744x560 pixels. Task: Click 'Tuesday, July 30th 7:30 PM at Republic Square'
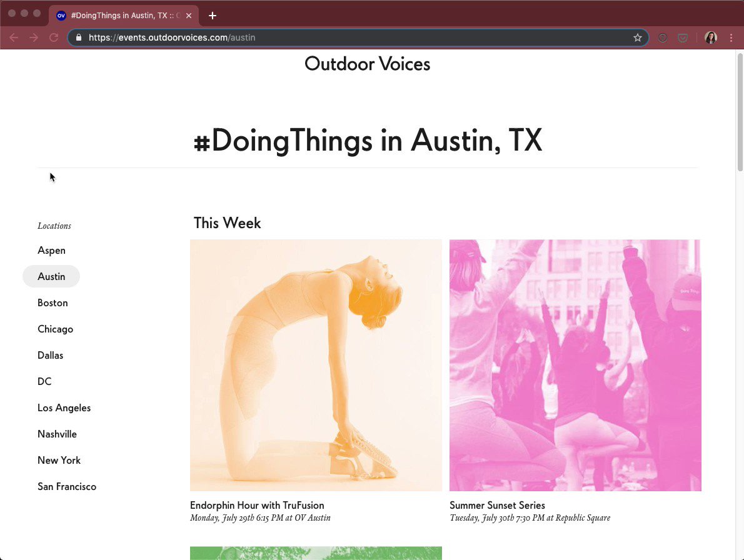530,517
